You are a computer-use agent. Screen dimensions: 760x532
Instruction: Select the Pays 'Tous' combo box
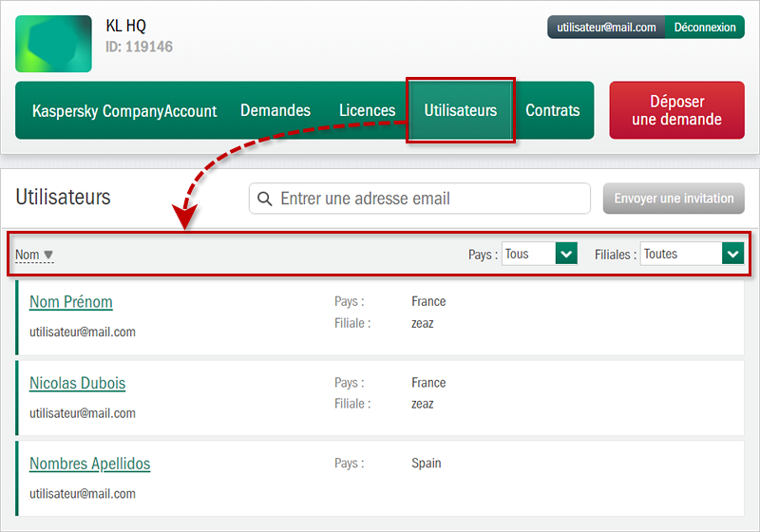[540, 254]
